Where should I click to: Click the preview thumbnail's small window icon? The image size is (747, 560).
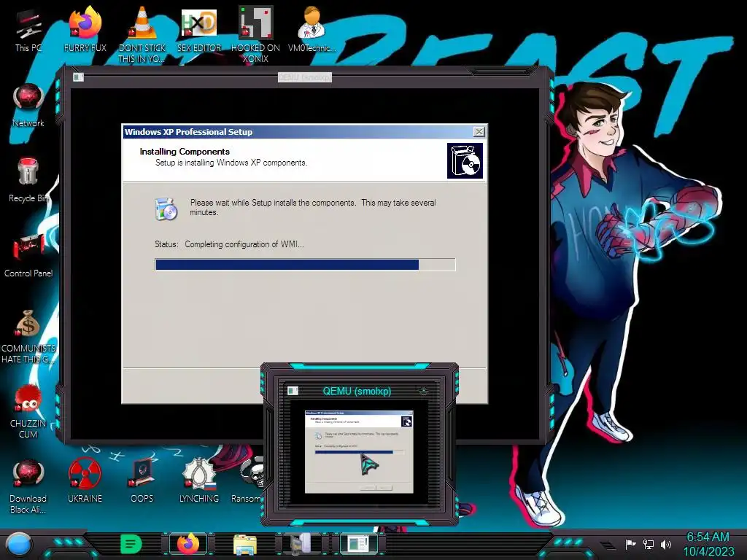pos(293,391)
